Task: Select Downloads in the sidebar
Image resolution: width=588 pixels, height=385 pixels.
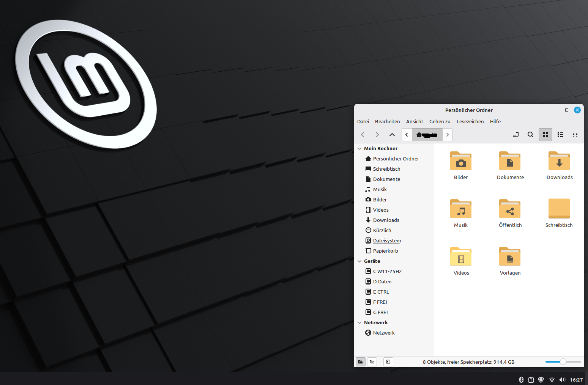Action: tap(394, 220)
